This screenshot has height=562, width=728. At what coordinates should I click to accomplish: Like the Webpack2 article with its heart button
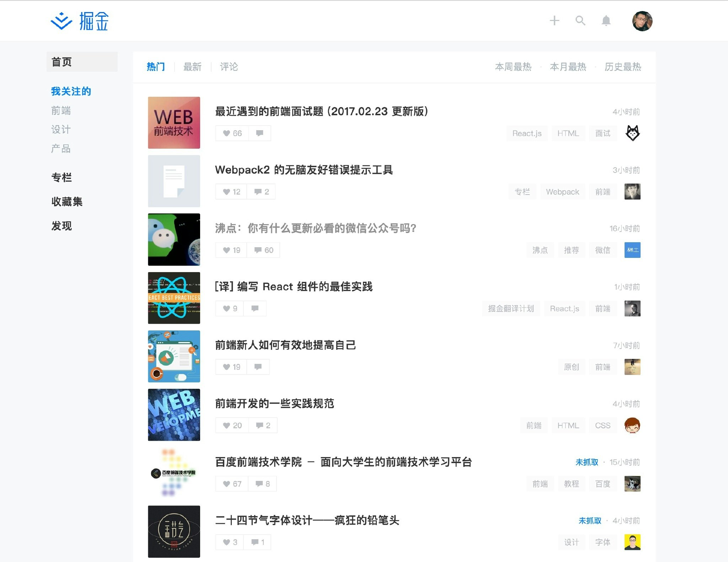231,192
